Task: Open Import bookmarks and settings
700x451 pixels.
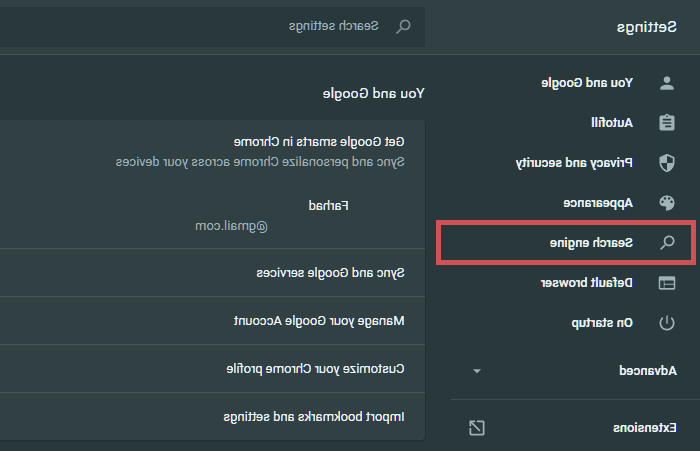Action: 313,416
